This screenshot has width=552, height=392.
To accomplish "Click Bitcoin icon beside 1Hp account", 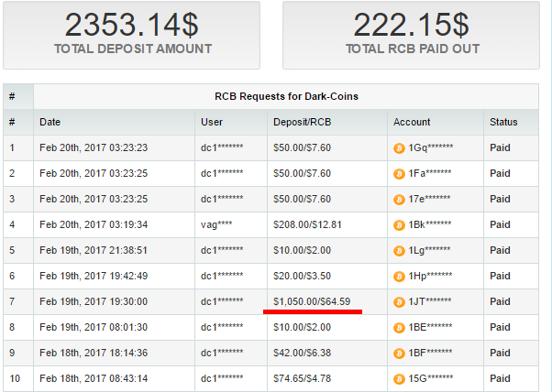I will pyautogui.click(x=399, y=276).
